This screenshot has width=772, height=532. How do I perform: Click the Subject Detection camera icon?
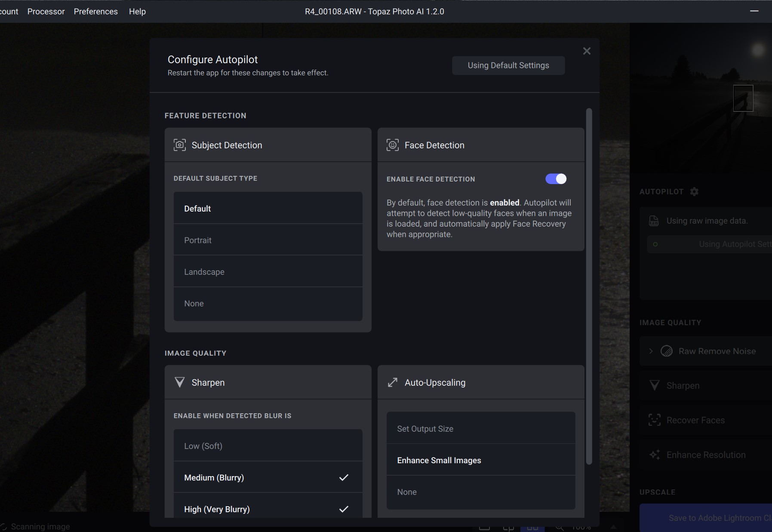pos(180,145)
